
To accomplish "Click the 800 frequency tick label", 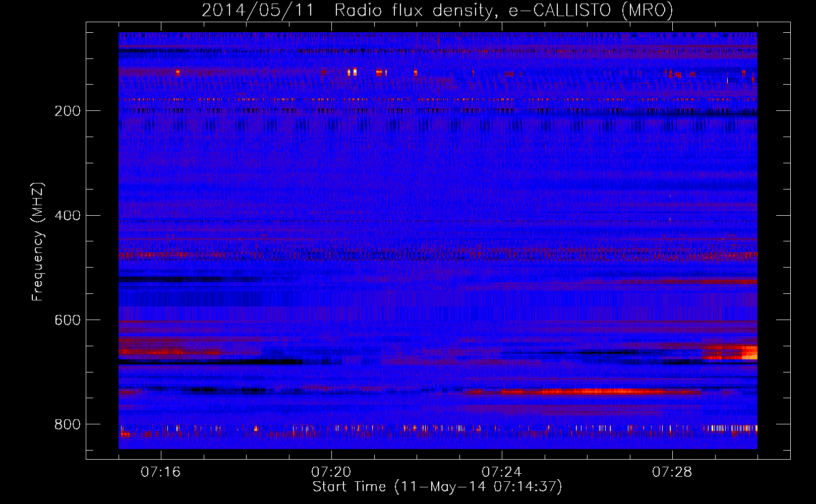I will click(x=68, y=425).
